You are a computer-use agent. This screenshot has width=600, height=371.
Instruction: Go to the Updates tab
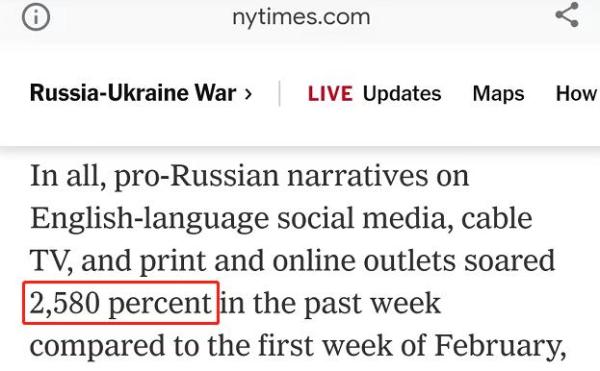tap(402, 94)
